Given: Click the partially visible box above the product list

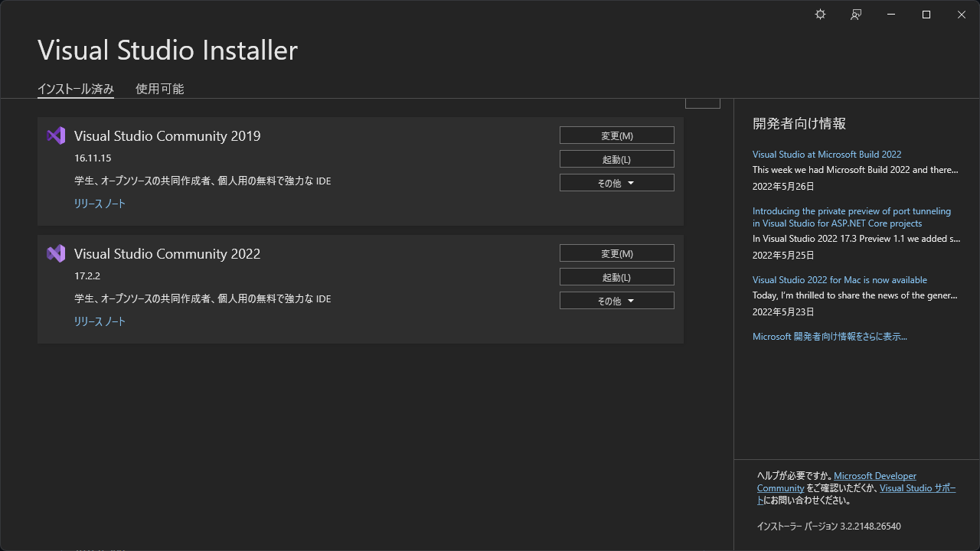Looking at the screenshot, I should (702, 102).
